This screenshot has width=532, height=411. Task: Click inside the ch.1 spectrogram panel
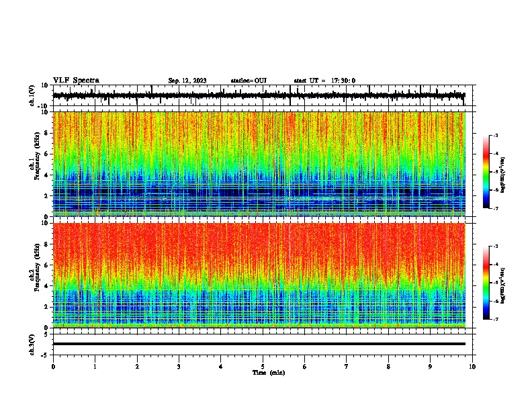(x=259, y=164)
